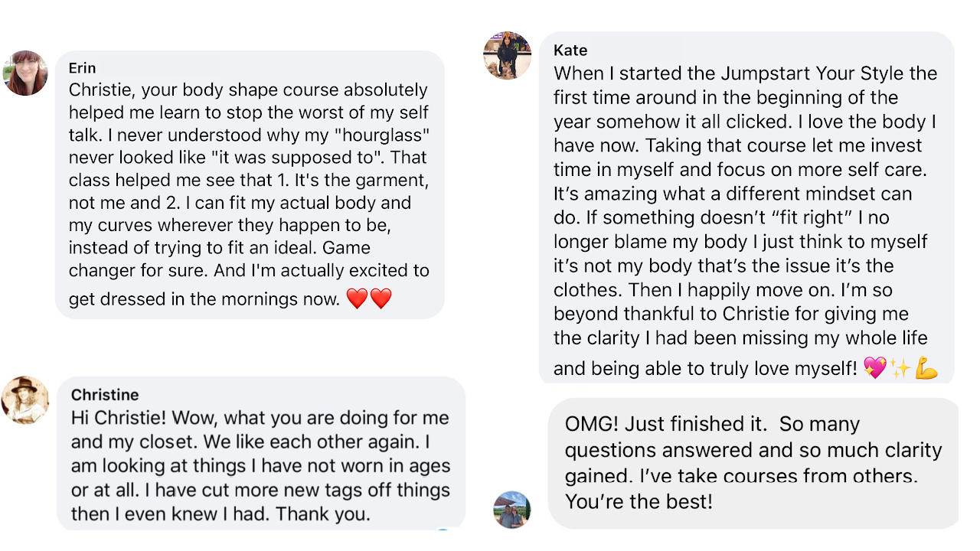
Task: Click the sparkles emoji in Kate's comment
Action: pyautogui.click(x=900, y=368)
